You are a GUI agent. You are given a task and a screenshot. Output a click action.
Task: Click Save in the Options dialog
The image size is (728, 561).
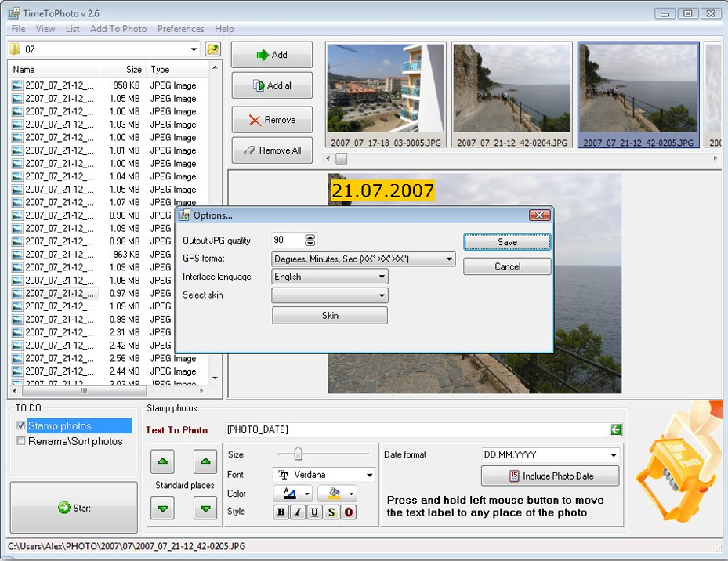click(507, 242)
